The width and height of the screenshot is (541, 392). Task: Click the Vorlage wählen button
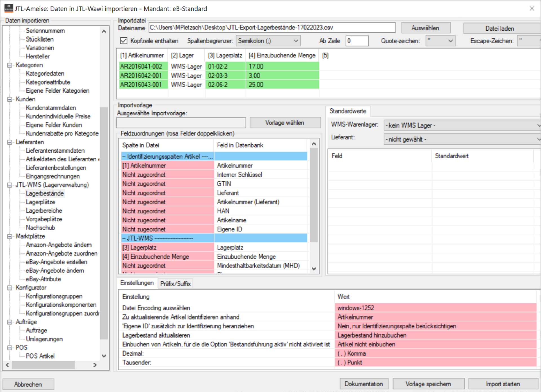285,123
